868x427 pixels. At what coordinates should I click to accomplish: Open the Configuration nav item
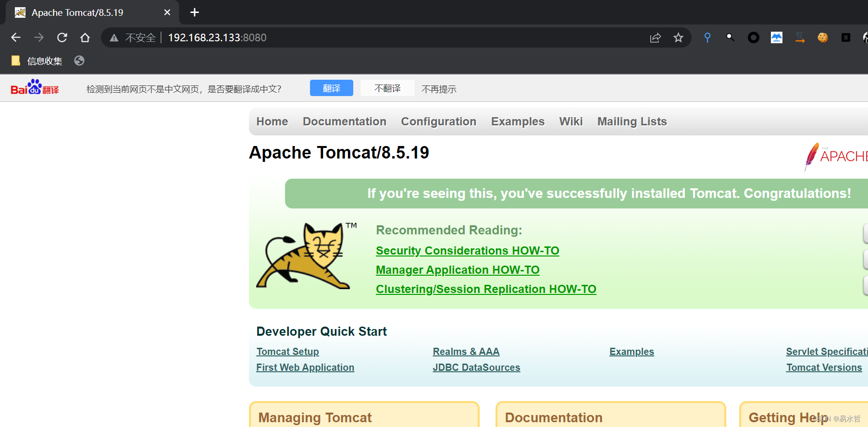click(439, 122)
